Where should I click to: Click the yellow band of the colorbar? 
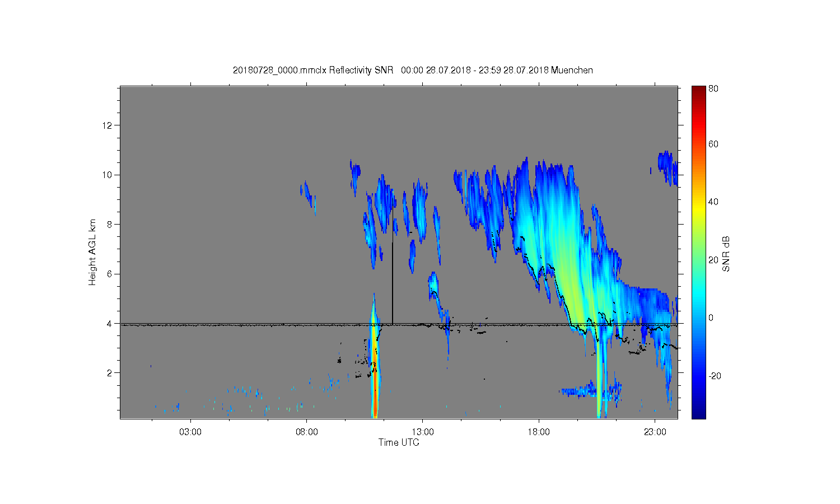click(x=698, y=208)
